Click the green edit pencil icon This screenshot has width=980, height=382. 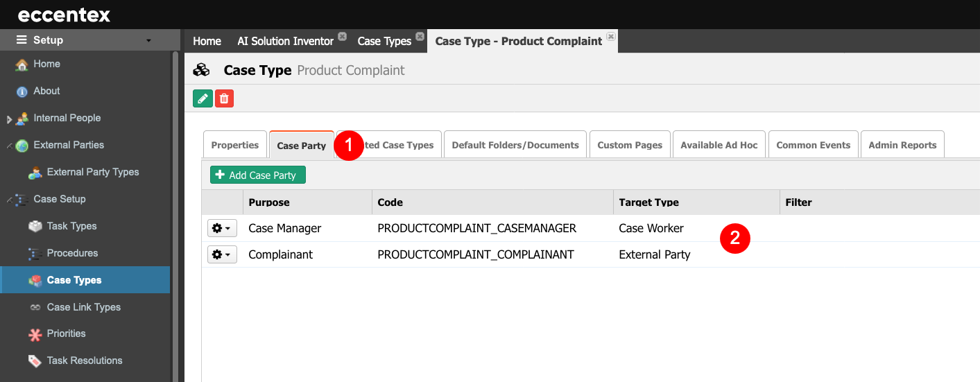tap(203, 99)
